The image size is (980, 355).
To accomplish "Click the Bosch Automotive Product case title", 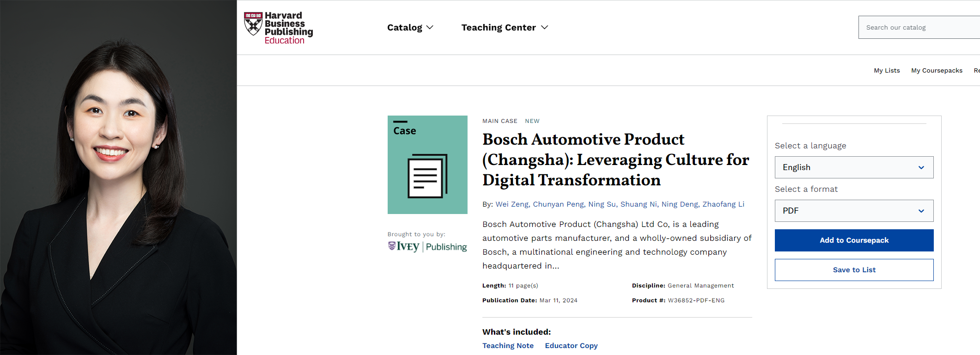I will [x=615, y=159].
